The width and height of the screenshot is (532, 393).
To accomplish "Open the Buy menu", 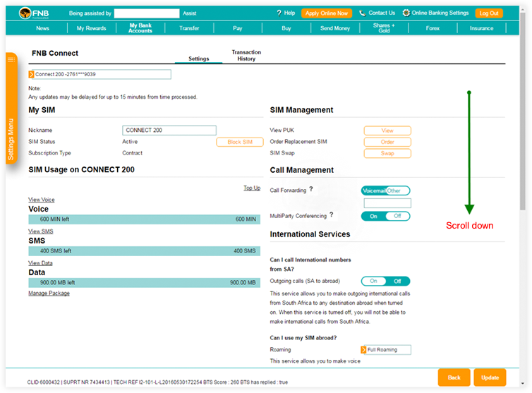I will tap(286, 28).
